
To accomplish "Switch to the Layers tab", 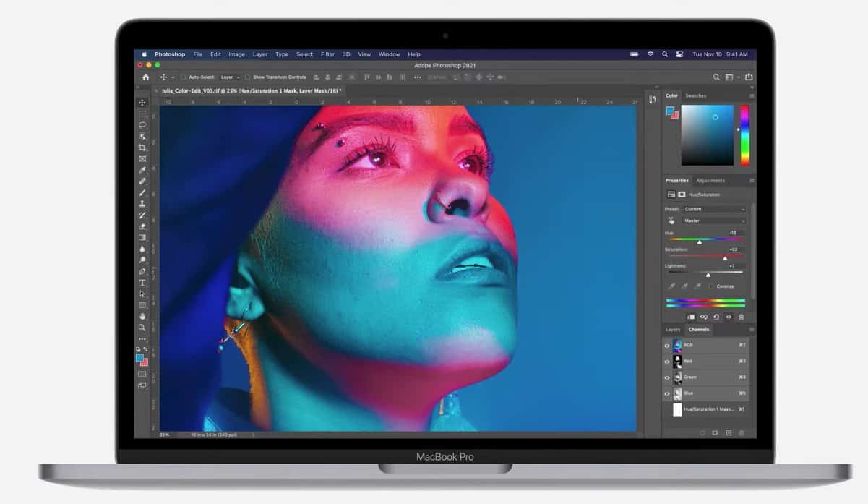I will [x=673, y=329].
